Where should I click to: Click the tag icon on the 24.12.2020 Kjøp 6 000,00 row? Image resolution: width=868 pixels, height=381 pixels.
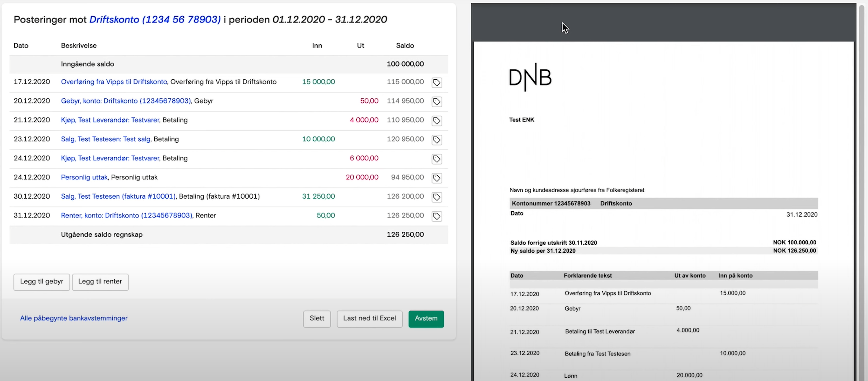[x=437, y=159]
